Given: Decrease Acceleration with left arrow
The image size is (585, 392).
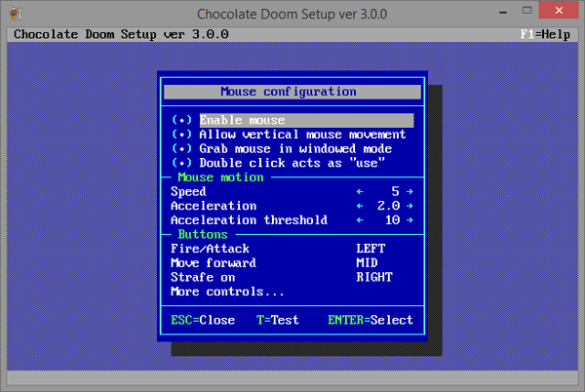Looking at the screenshot, I should [x=360, y=206].
